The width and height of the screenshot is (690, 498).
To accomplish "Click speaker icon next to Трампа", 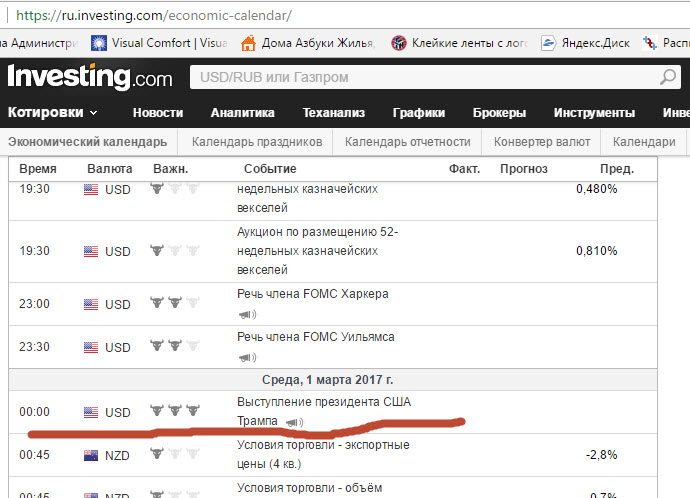I will click(x=294, y=422).
